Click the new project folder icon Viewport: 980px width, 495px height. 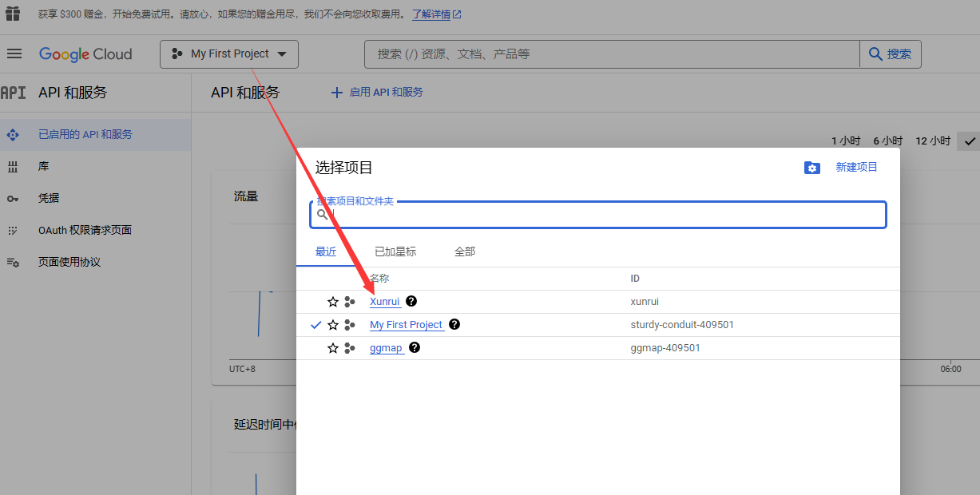click(812, 168)
